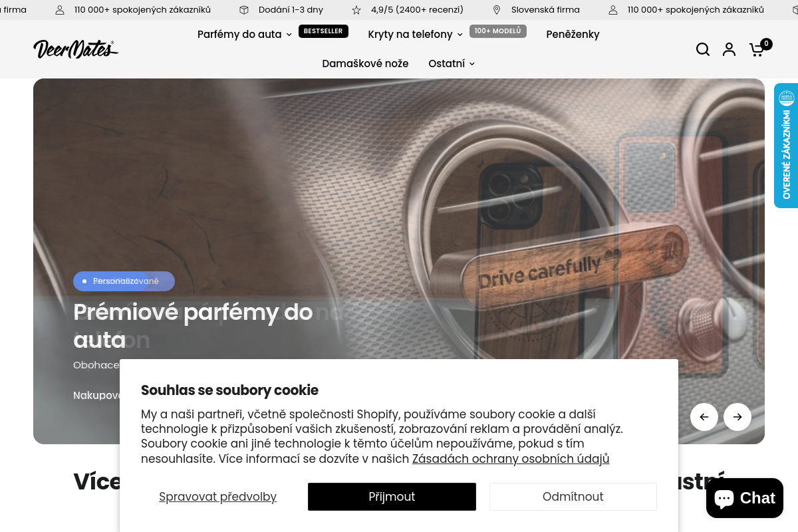The height and width of the screenshot is (532, 798).
Task: Open the Zásadách ochrany osobních údajů link
Action: pos(511,458)
